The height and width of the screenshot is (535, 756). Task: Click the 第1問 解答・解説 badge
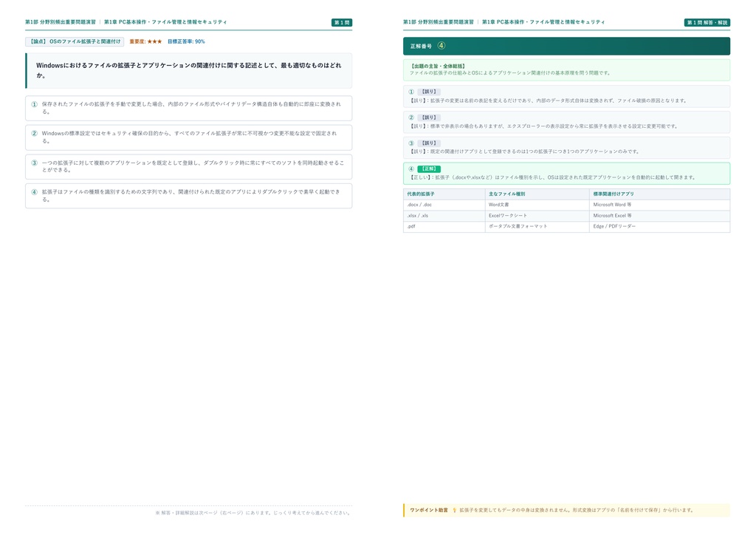707,23
